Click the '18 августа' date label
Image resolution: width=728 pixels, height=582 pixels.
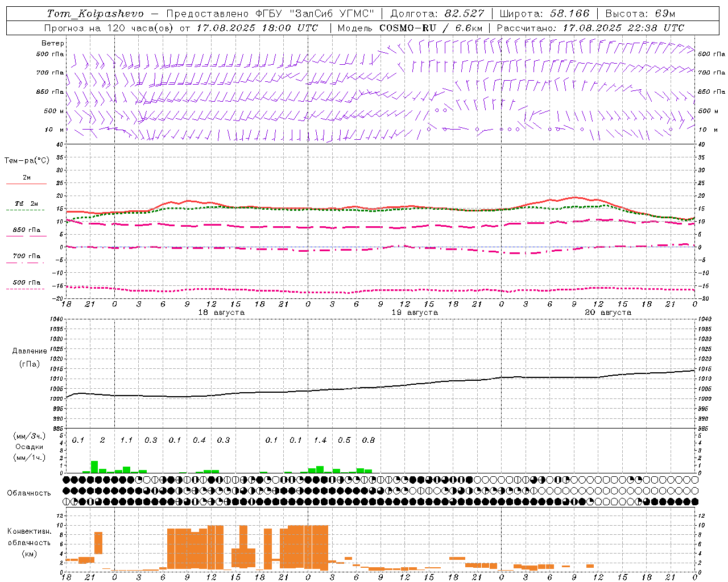pos(221,313)
